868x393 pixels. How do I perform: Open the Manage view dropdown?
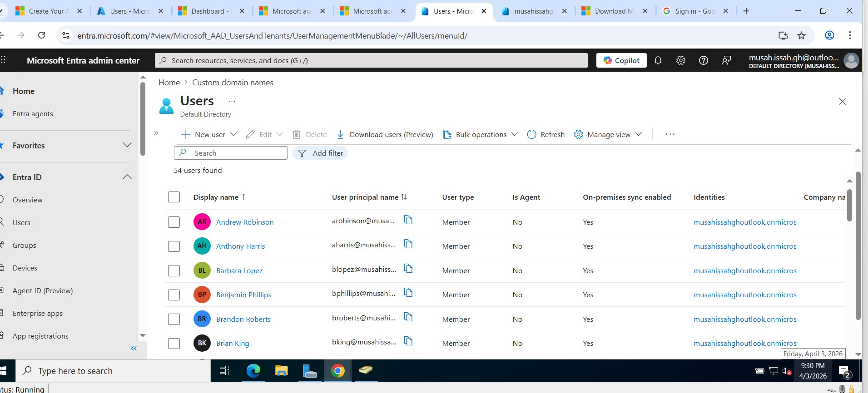tap(608, 134)
